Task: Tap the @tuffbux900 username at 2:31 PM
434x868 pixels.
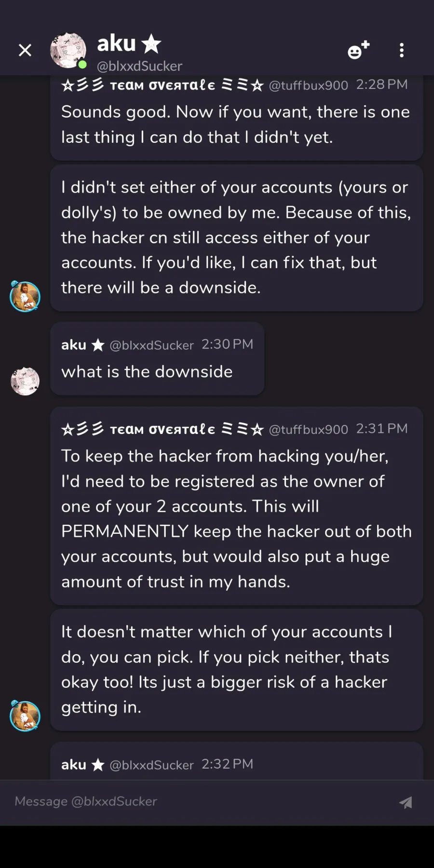Action: 308,429
